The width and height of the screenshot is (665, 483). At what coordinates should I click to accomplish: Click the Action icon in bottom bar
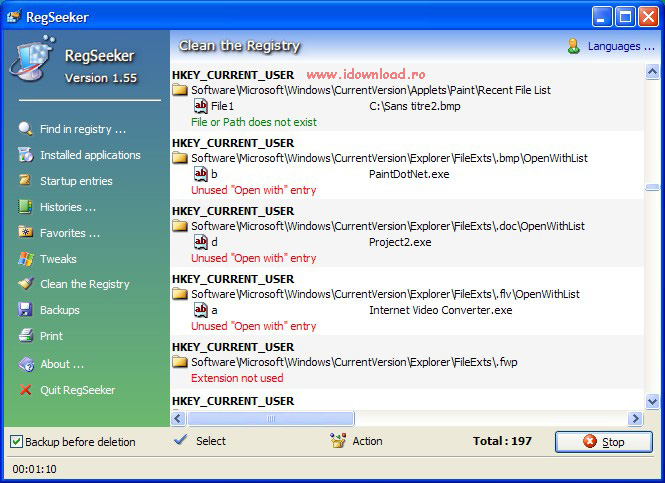338,441
